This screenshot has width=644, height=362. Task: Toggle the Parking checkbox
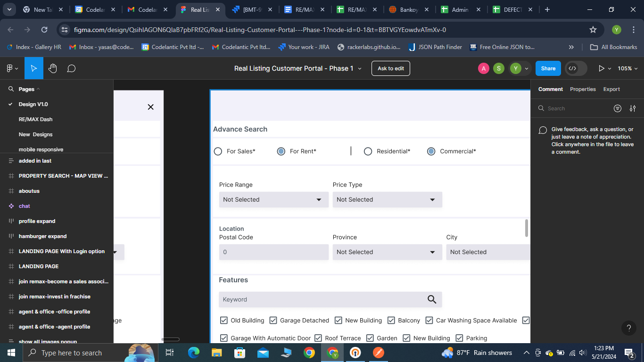(x=459, y=338)
